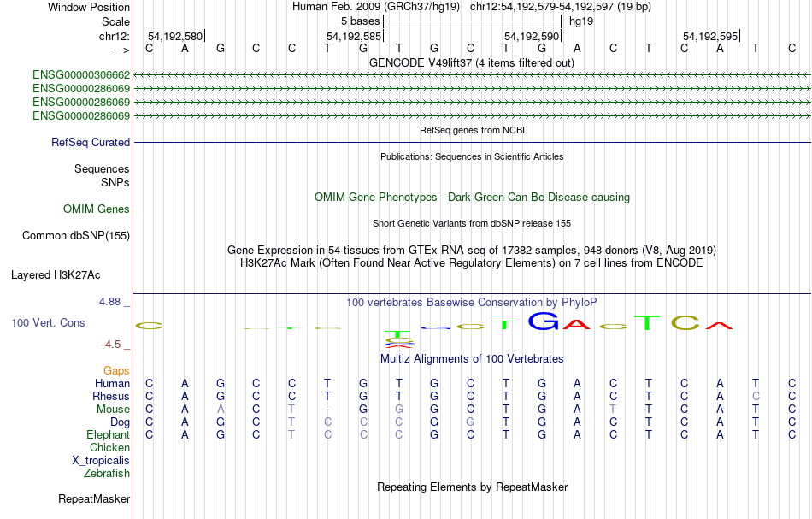Select the Rhesus species row label
This screenshot has width=812, height=519.
(111, 397)
